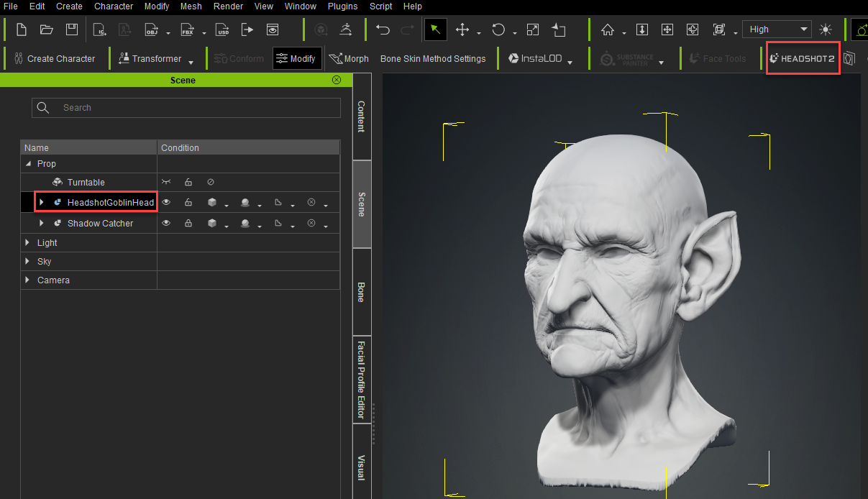Expand the Shadow Catcher tree node

[42, 223]
